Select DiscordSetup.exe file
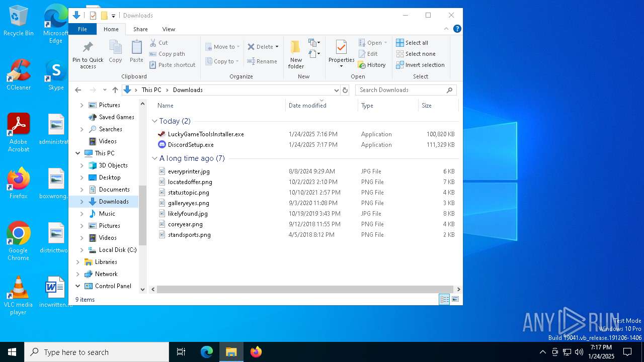This screenshot has height=362, width=644. 191,145
